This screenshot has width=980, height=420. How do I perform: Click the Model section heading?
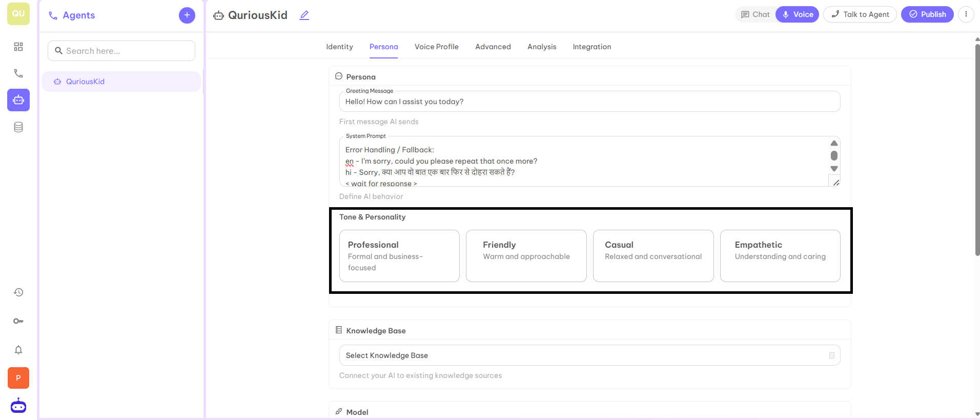tap(357, 412)
